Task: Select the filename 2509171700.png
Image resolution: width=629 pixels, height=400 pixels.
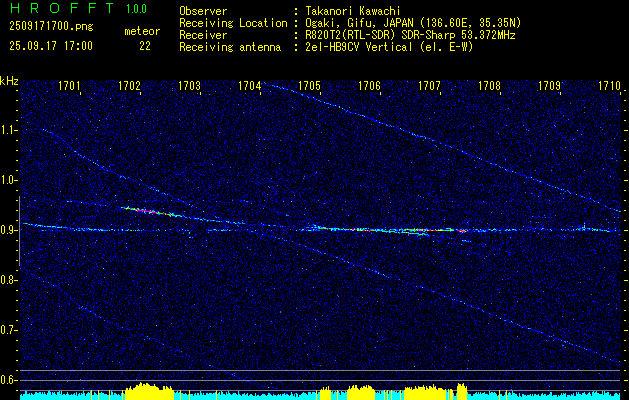Action: click(51, 27)
